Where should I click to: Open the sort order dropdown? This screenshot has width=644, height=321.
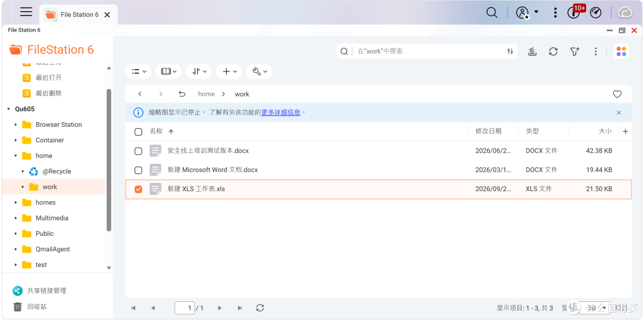(x=199, y=71)
